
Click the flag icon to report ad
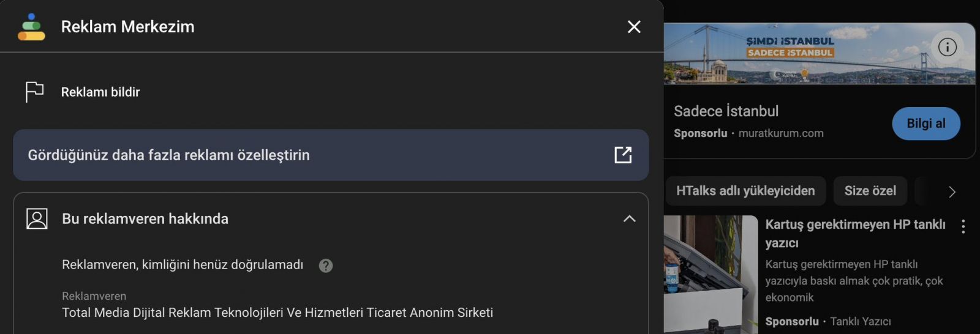click(34, 92)
